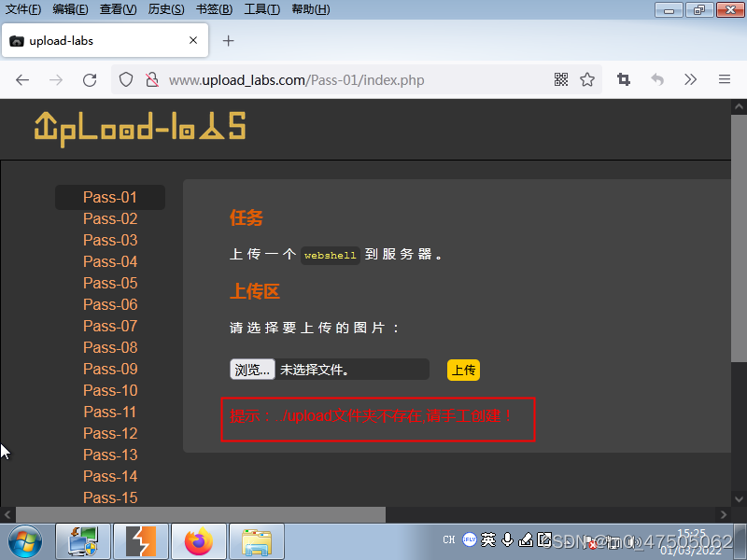Click the 浏览 file browse button
Image resolution: width=747 pixels, height=560 pixels.
(x=252, y=369)
